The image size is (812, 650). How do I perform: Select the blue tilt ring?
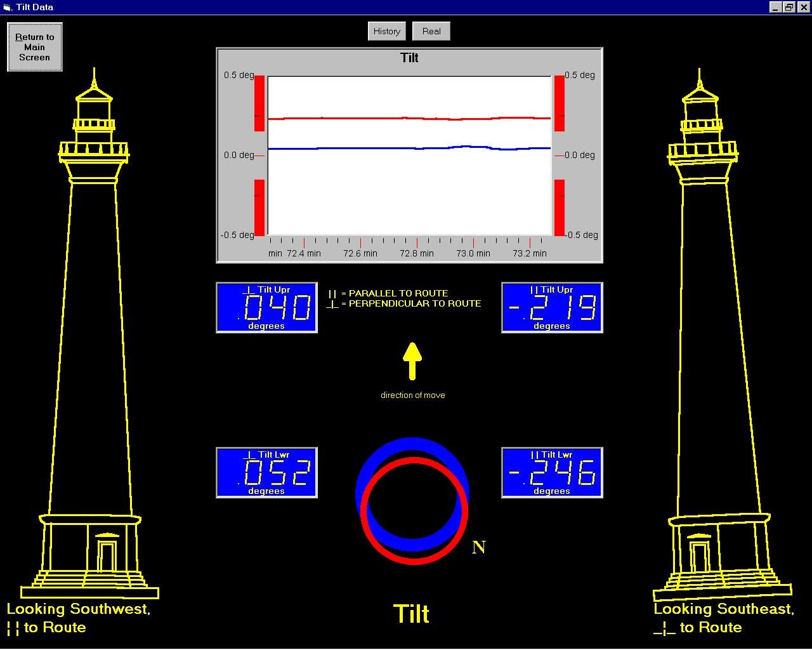[411, 446]
